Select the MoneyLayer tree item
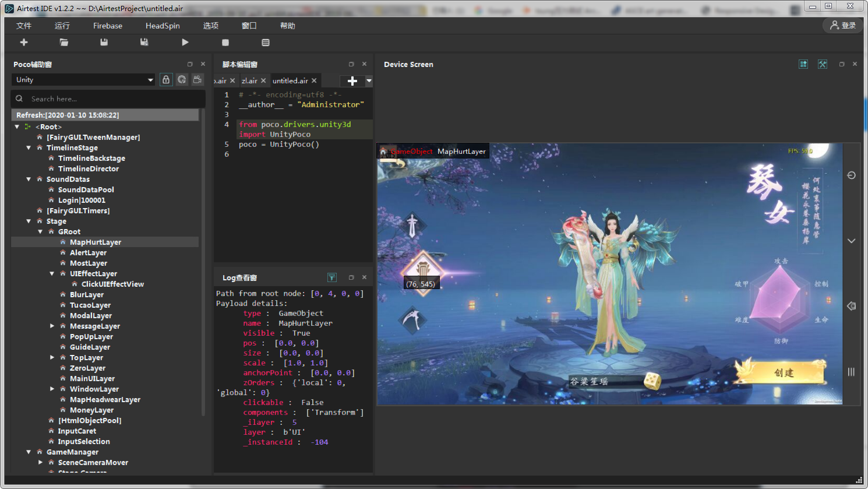 click(91, 410)
